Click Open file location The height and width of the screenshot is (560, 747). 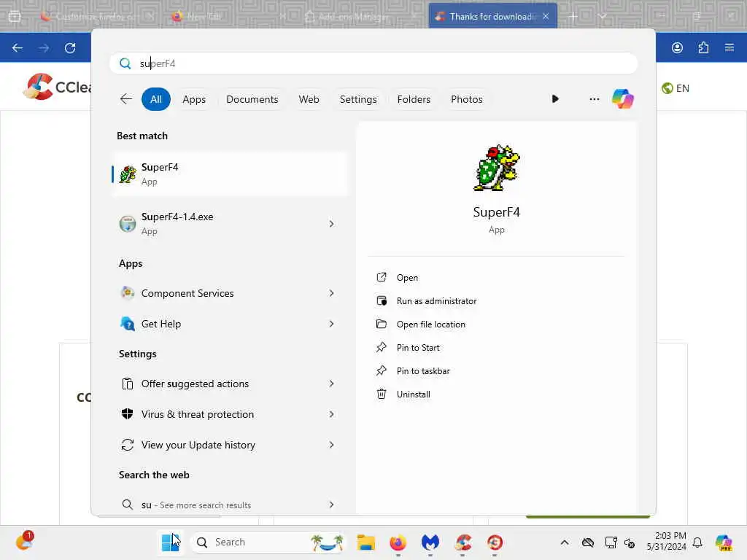[x=430, y=324]
